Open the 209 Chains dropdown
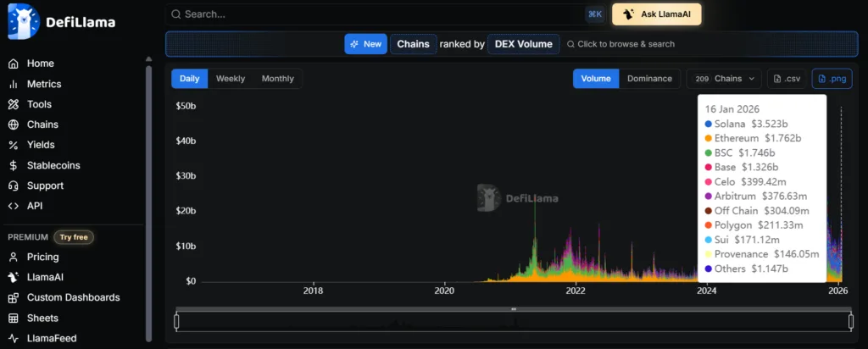 pos(724,79)
